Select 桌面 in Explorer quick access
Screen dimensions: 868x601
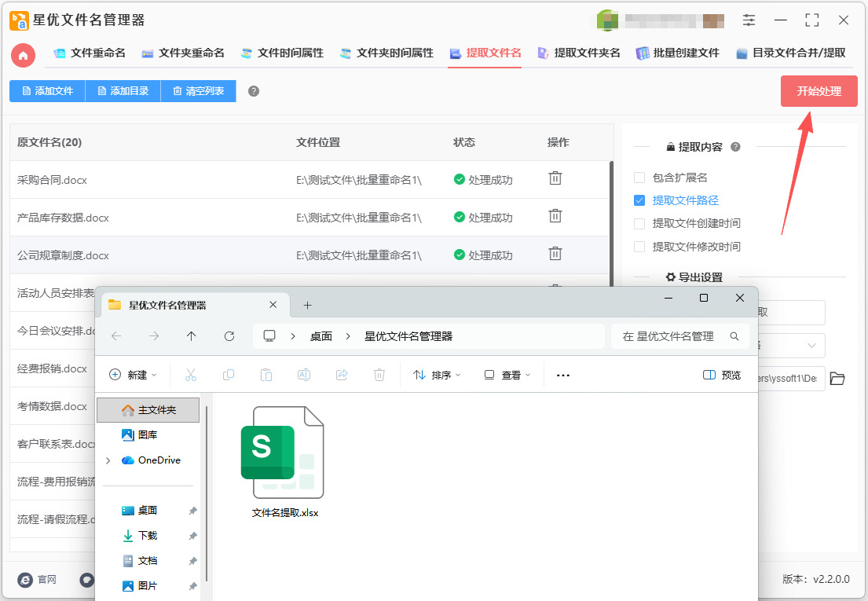pos(148,510)
